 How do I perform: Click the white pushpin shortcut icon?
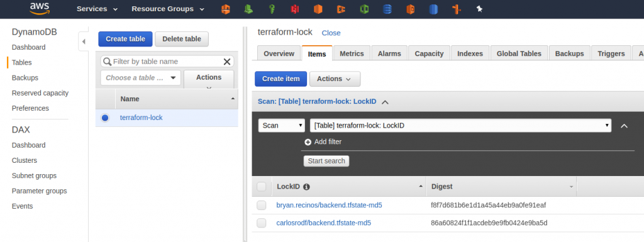click(x=479, y=9)
